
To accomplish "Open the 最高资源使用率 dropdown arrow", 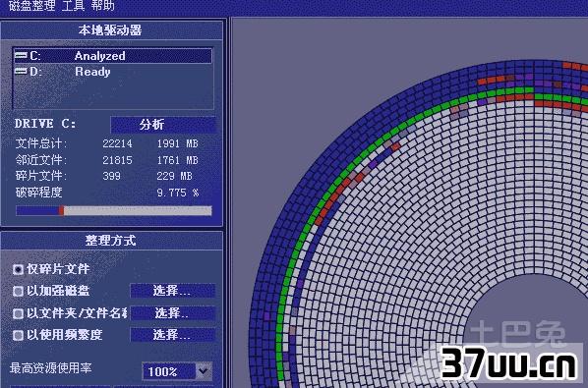I will point(204,371).
